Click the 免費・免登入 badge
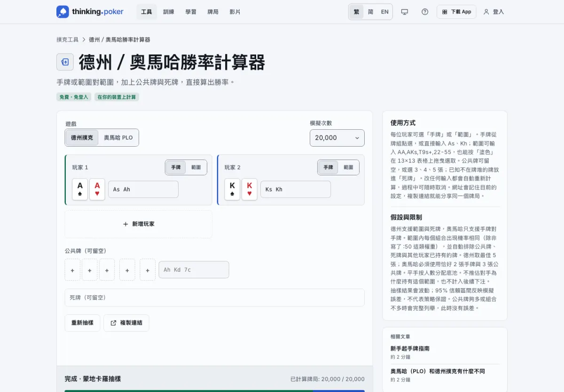 (74, 97)
